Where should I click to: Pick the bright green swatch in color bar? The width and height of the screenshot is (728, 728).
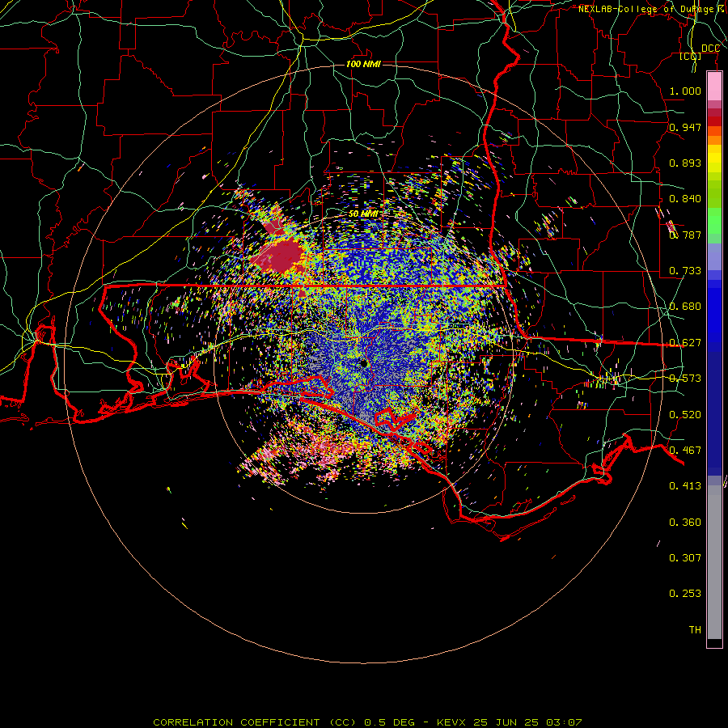point(714,221)
